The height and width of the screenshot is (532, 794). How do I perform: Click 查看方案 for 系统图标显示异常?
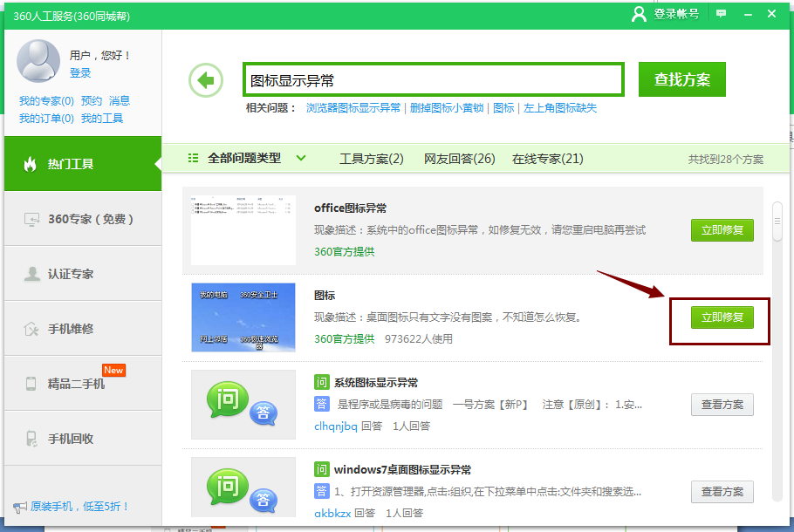tap(722, 405)
